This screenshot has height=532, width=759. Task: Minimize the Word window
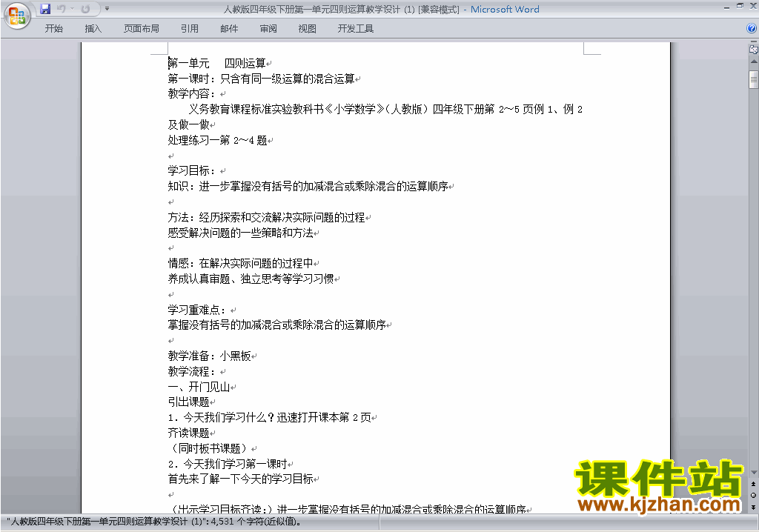point(726,7)
